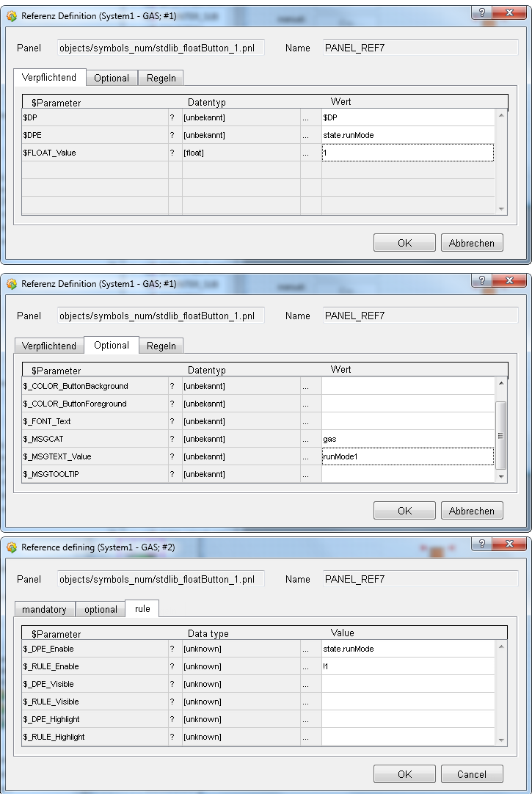The image size is (532, 794).
Task: Open the Optional tab in the top dialog
Action: (x=112, y=78)
